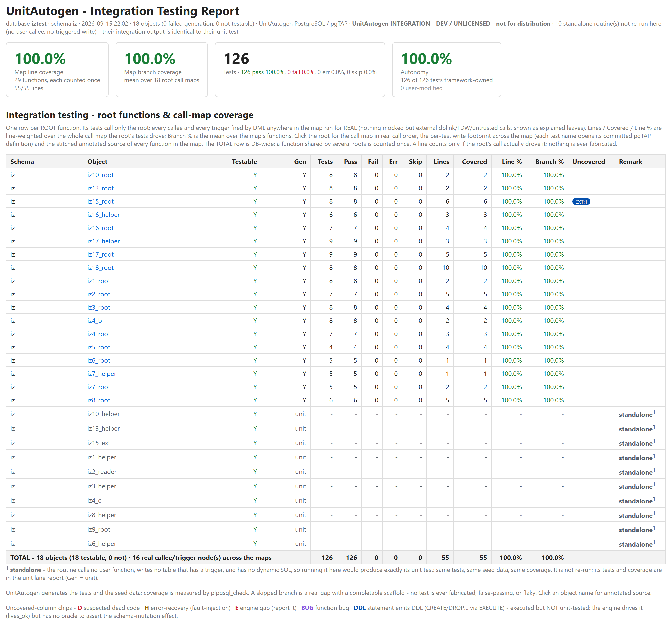This screenshot has width=672, height=625.
Task: Open the iz10_root object link
Action: (100, 175)
